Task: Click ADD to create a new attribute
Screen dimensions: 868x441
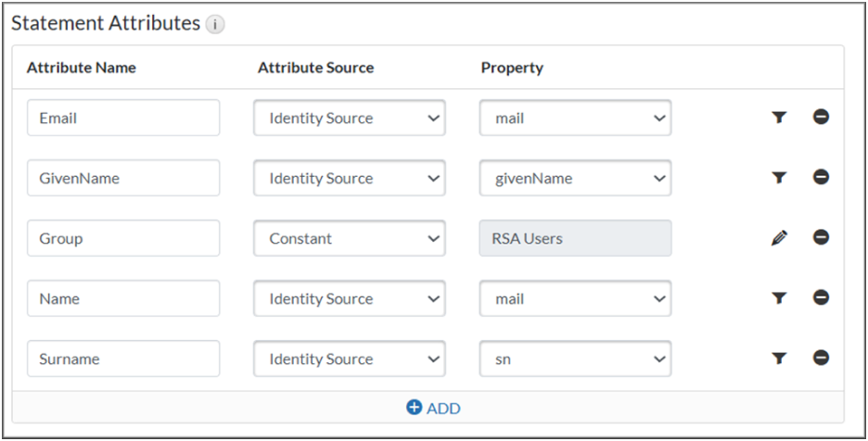Action: point(433,408)
